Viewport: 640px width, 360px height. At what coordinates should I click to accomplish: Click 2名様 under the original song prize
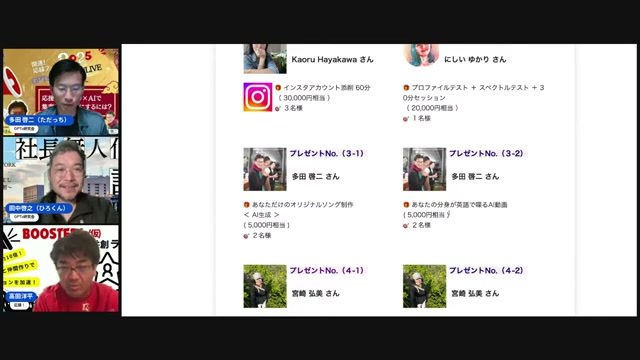[262, 236]
